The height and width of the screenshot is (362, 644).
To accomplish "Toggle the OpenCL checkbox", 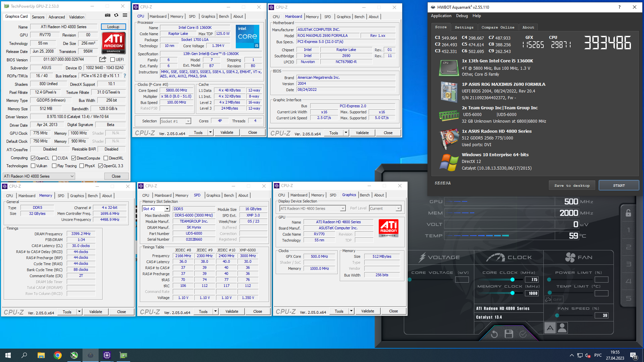I will pyautogui.click(x=33, y=158).
